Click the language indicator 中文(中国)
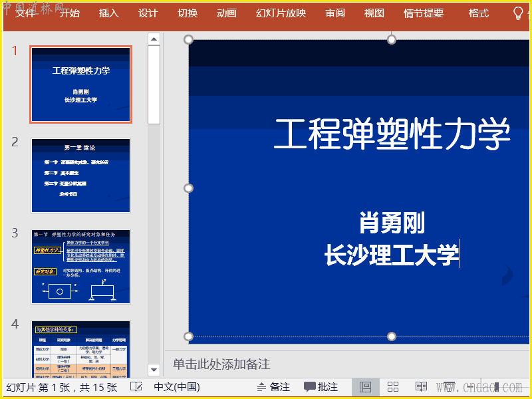This screenshot has width=532, height=399. [x=177, y=387]
